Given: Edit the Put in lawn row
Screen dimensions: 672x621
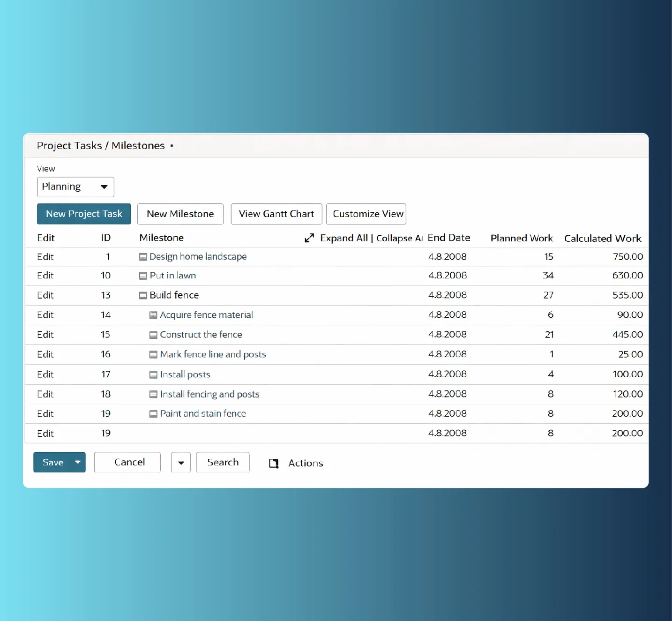Looking at the screenshot, I should pyautogui.click(x=45, y=276).
